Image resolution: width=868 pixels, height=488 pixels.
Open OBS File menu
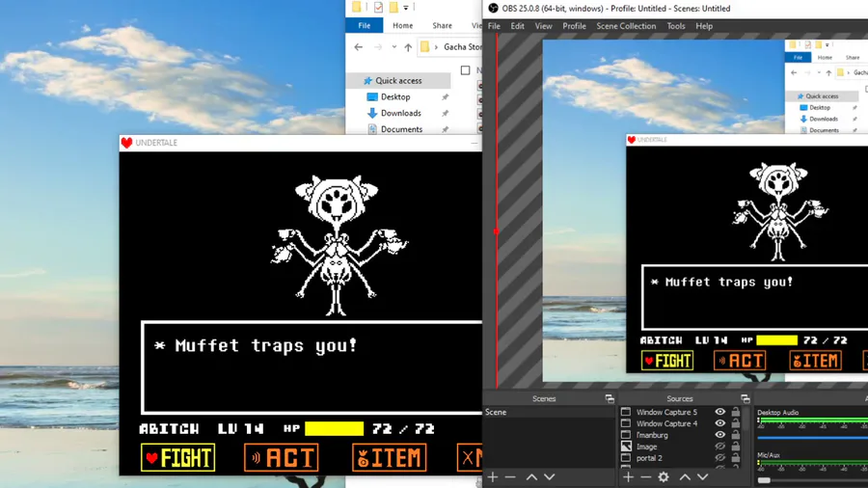click(494, 26)
